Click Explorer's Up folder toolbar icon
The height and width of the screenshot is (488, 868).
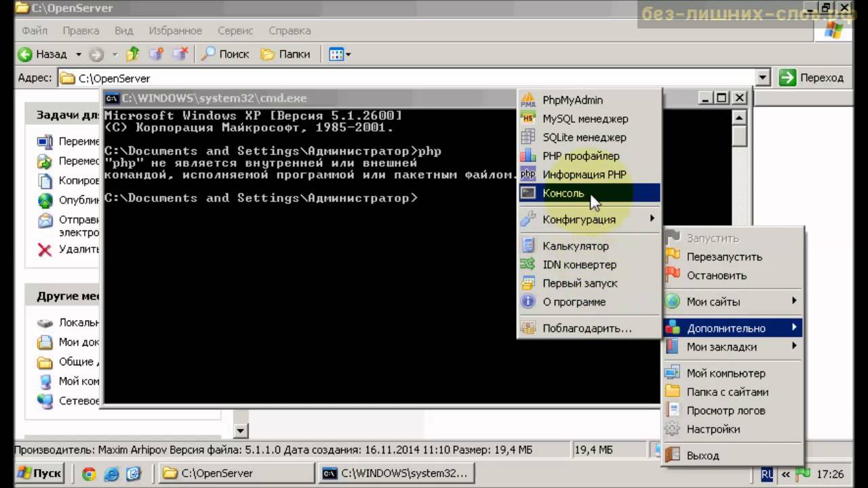(x=133, y=54)
